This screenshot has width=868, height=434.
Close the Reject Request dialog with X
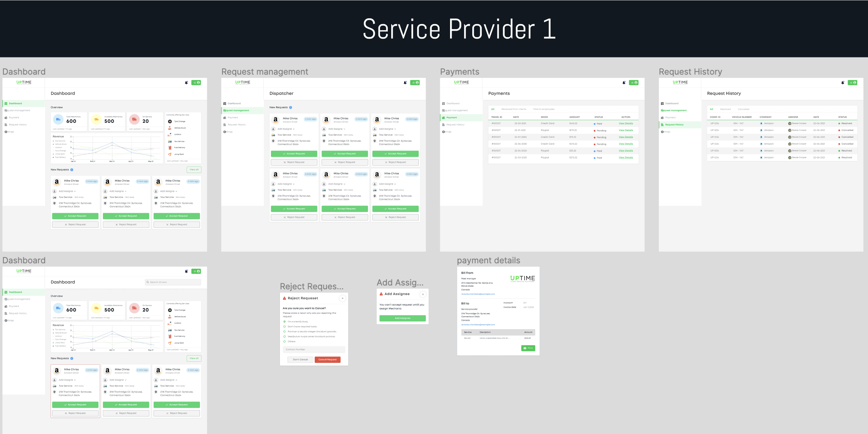[x=342, y=298]
